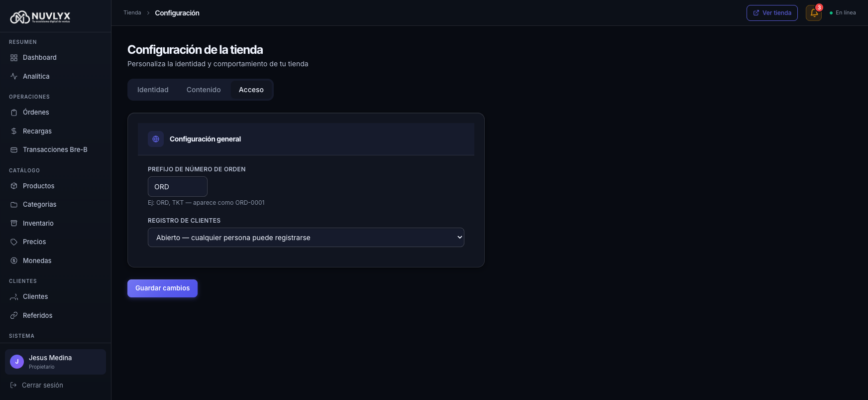Click the Órdenes clipboard icon
This screenshot has height=400, width=868.
pos(14,113)
